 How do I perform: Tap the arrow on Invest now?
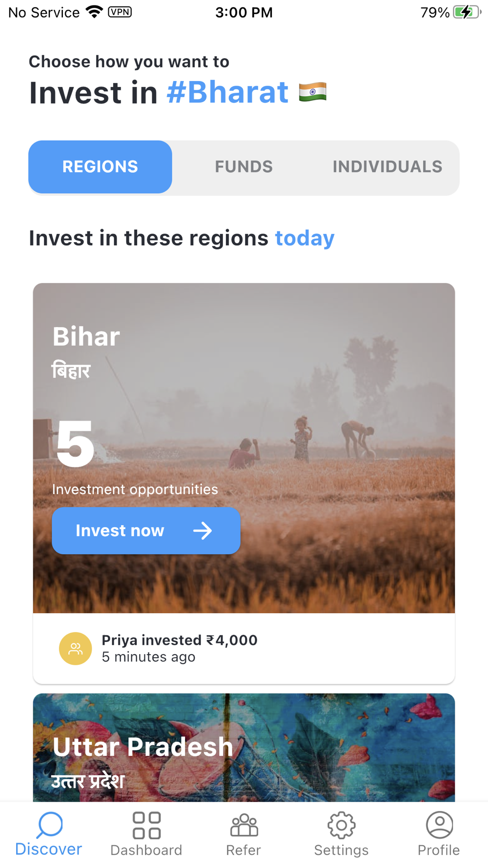pyautogui.click(x=203, y=531)
